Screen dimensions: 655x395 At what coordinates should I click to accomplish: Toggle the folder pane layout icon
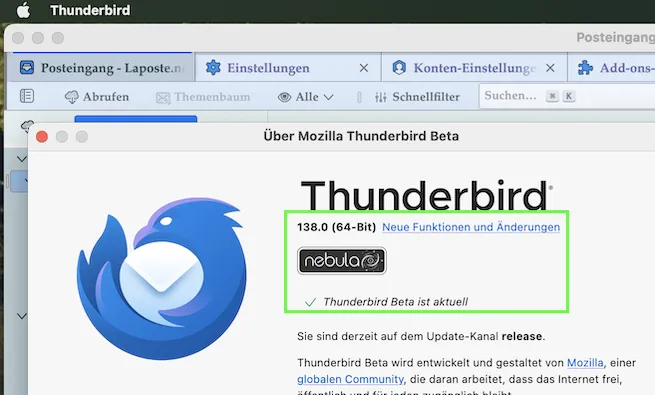tap(27, 96)
